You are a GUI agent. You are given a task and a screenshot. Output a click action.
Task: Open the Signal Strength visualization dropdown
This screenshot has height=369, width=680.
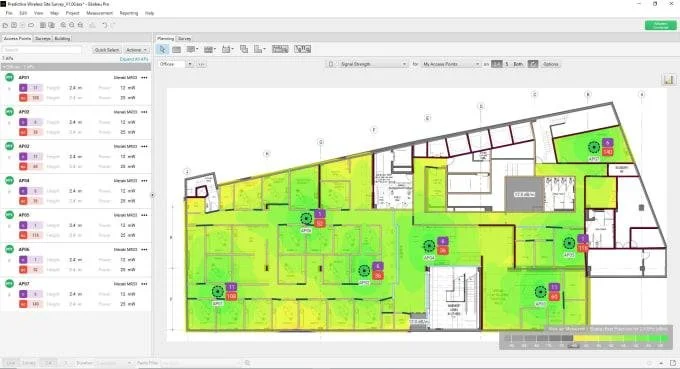[372, 64]
